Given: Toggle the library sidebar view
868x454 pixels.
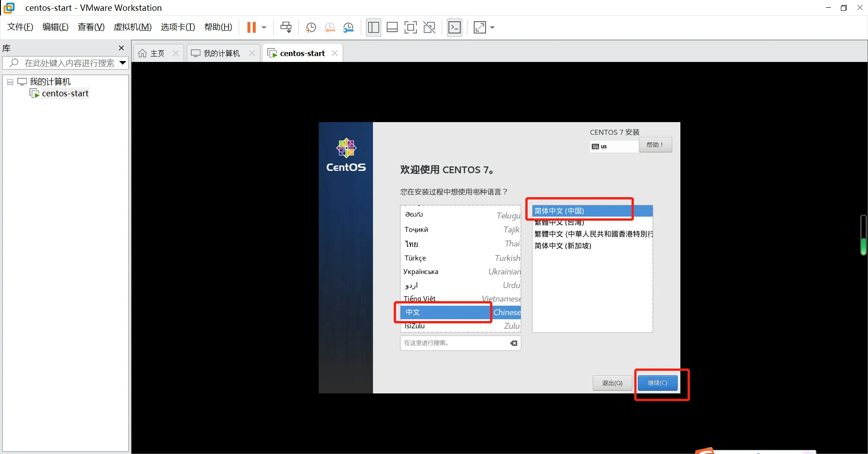Looking at the screenshot, I should coord(373,28).
